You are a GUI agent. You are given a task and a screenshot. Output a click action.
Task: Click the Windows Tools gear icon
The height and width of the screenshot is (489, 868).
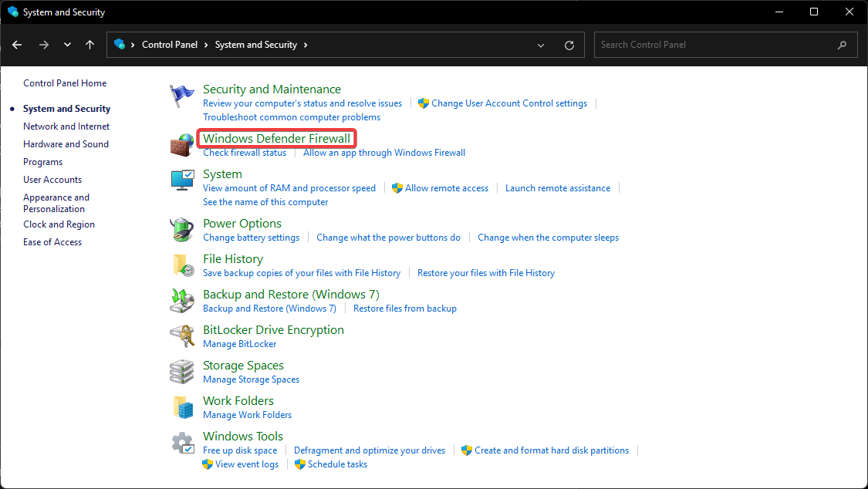click(x=181, y=443)
